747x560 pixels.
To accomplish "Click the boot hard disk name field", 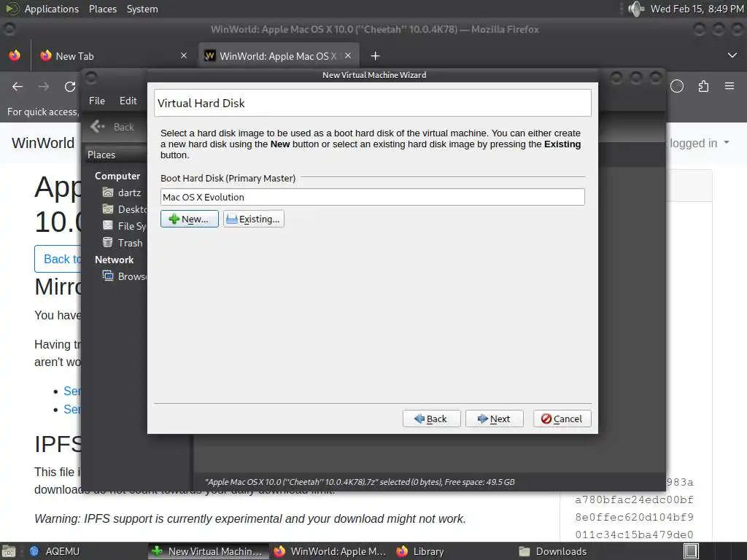I will (373, 197).
